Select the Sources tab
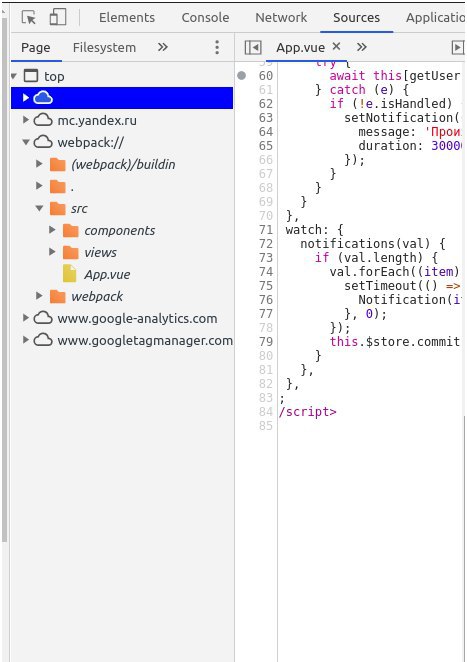 point(356,18)
